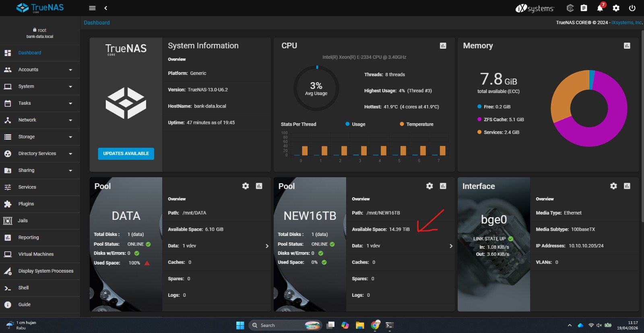Screen dimensions: 644x333
Task: Click the top bar settings gear icon
Action: (x=616, y=8)
